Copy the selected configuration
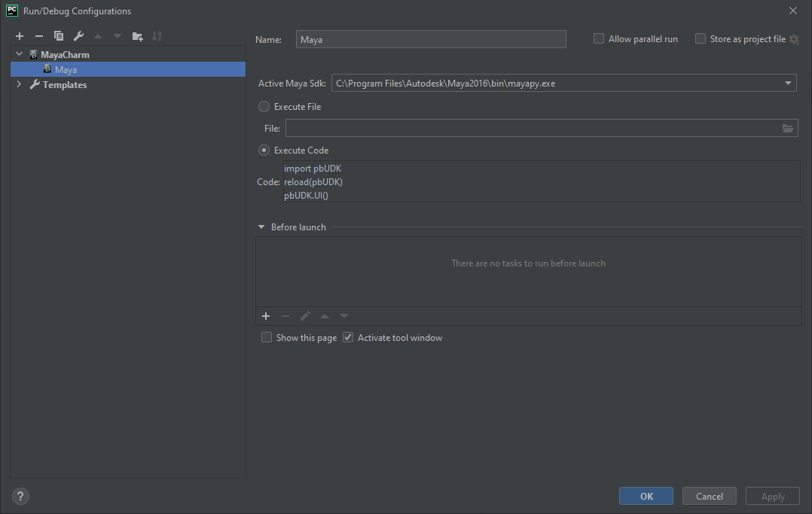812x514 pixels. [59, 36]
